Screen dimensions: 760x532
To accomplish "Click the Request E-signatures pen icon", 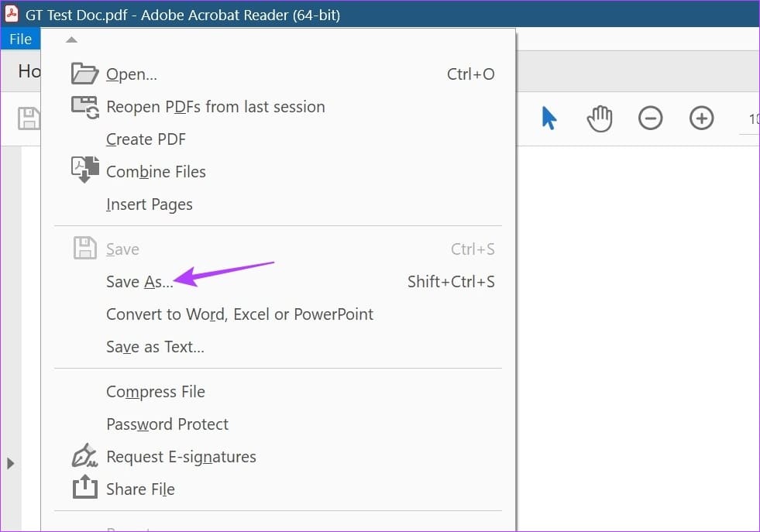I will [x=84, y=455].
